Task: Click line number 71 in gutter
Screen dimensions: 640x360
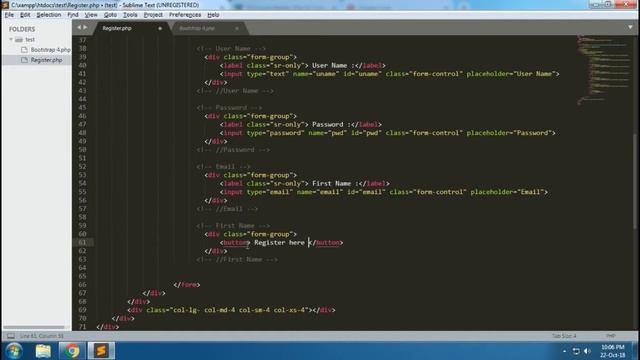Action: [82, 327]
